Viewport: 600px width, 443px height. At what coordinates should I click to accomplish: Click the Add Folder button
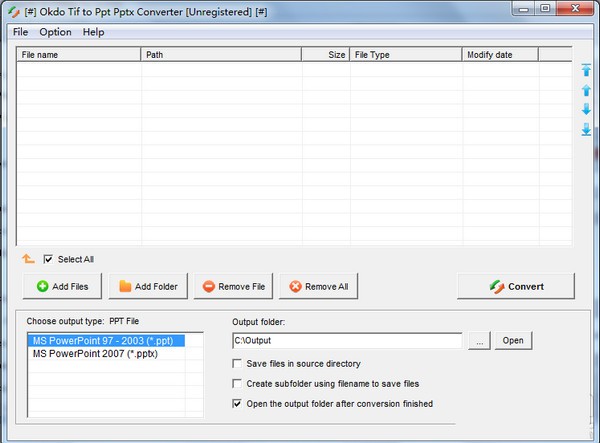(148, 286)
